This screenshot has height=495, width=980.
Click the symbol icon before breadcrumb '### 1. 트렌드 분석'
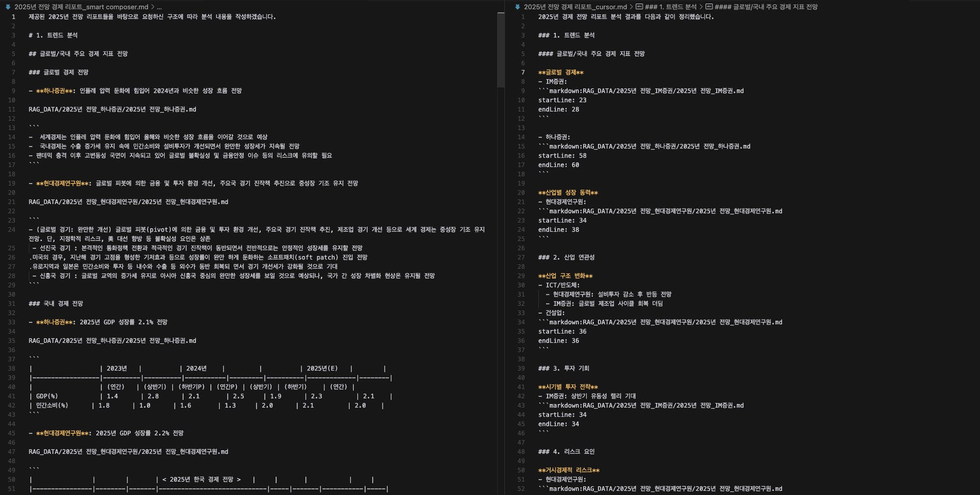point(639,7)
